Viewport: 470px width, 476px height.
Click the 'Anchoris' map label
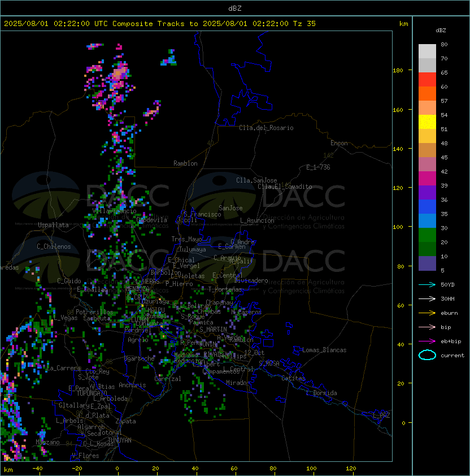[132, 385]
